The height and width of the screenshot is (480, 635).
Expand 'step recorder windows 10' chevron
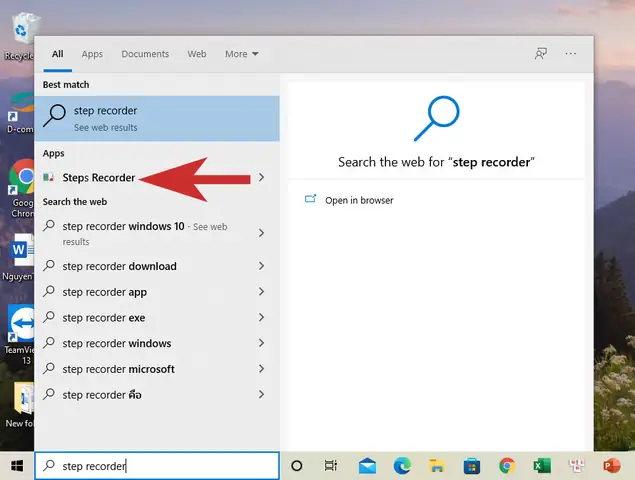[262, 233]
